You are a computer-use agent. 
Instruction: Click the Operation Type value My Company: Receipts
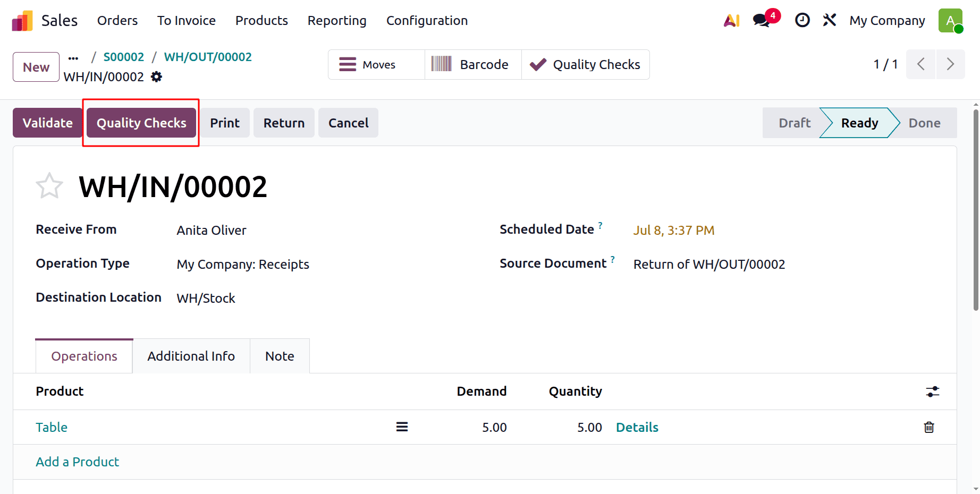click(x=243, y=264)
